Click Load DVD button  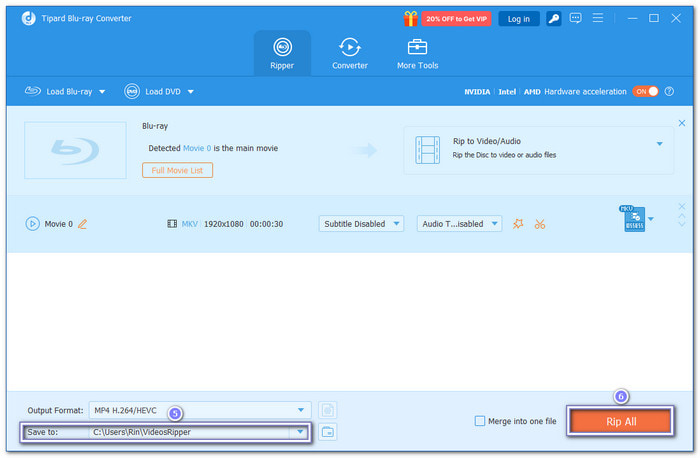153,92
